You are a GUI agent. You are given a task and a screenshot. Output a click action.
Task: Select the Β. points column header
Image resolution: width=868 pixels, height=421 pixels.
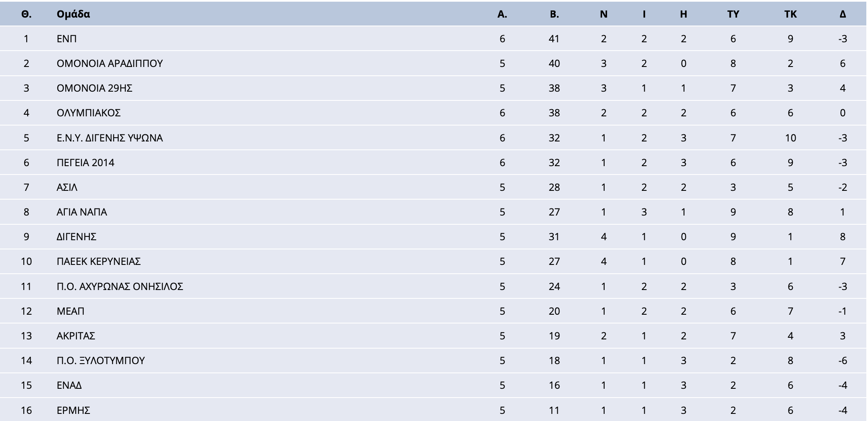point(554,14)
